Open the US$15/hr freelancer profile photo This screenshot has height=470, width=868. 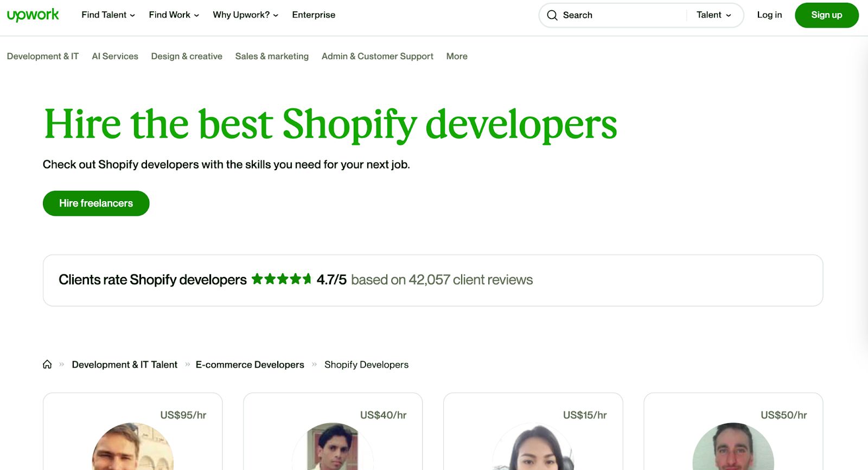click(x=533, y=447)
